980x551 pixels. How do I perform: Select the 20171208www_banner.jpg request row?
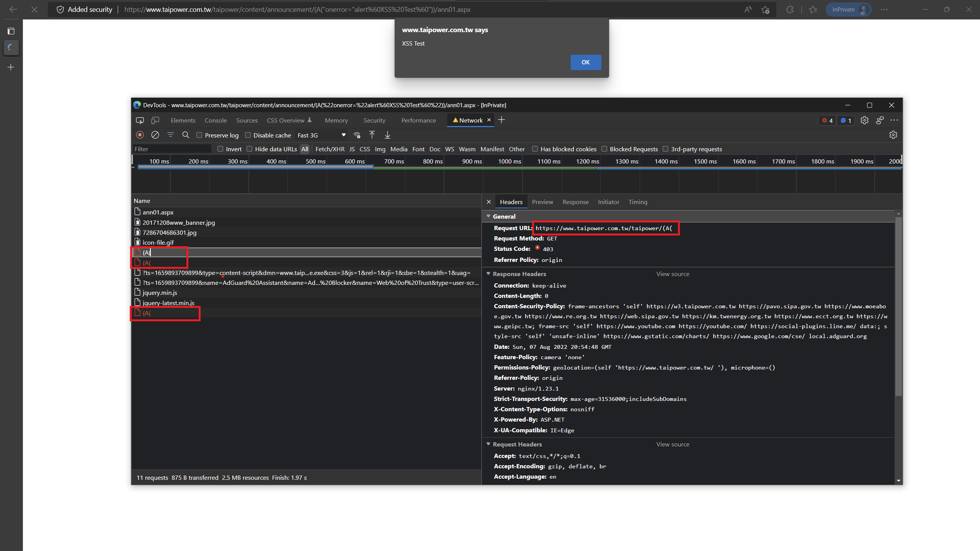click(306, 222)
